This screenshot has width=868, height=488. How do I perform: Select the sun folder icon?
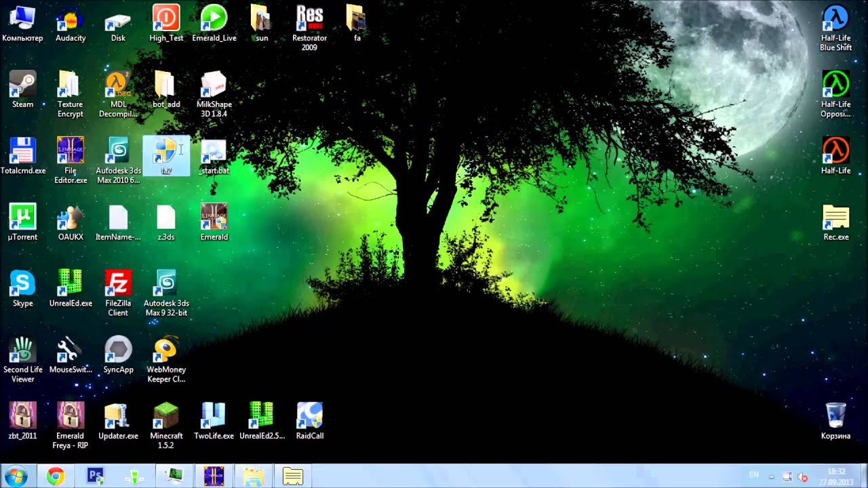pyautogui.click(x=262, y=24)
